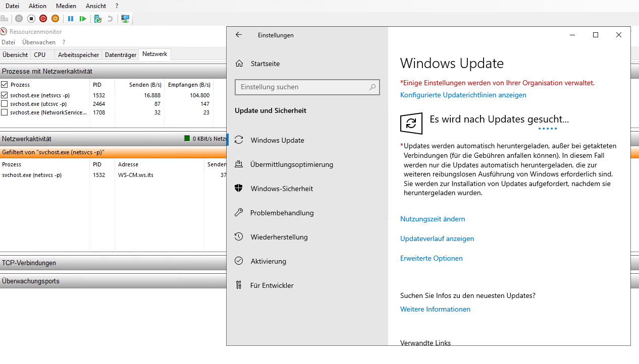Select WS-CM.ws.its address cell
Screen dimensions: 639x364
point(136,175)
